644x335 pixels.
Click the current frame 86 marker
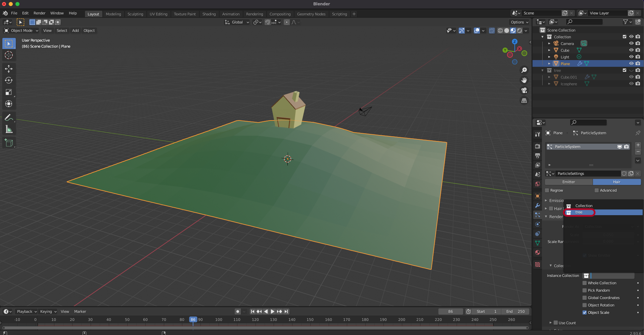click(x=193, y=320)
